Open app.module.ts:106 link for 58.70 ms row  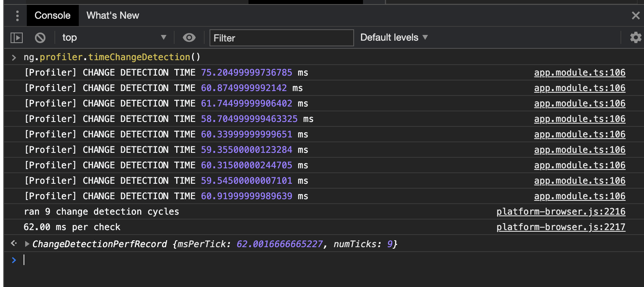[x=579, y=119]
